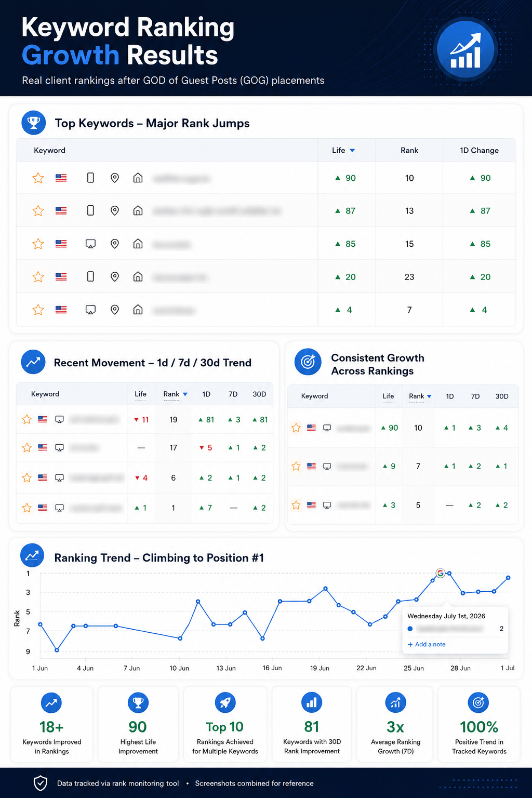Click the final 1 Jul data point on chart
532x798 pixels.
[x=508, y=578]
